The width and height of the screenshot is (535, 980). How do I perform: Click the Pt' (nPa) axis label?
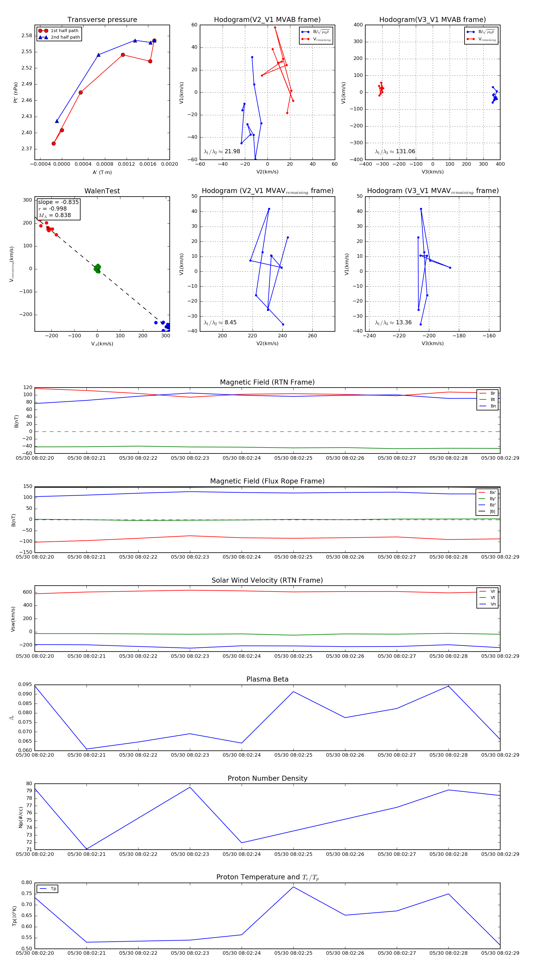[16, 92]
